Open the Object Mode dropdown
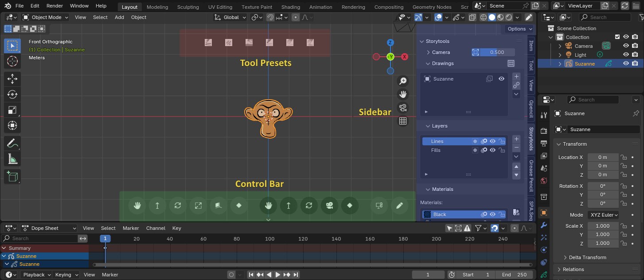644x280 pixels. [x=45, y=17]
